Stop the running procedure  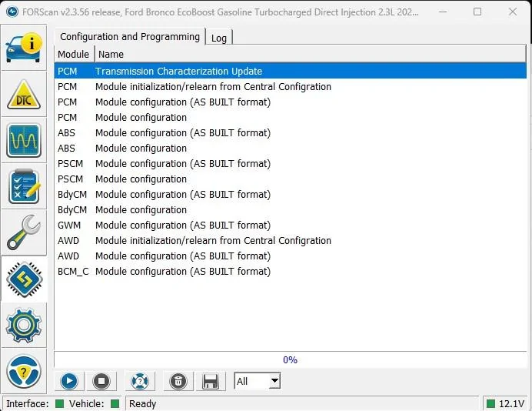(x=101, y=381)
